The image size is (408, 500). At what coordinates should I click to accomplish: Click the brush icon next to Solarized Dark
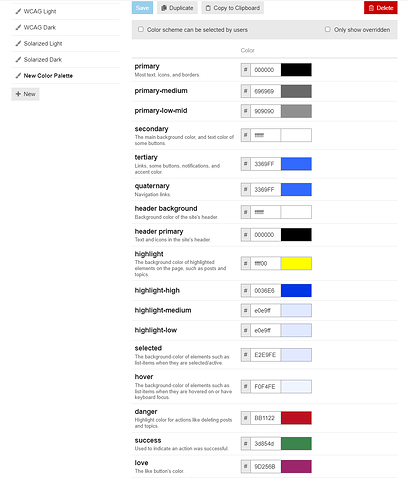click(x=18, y=59)
